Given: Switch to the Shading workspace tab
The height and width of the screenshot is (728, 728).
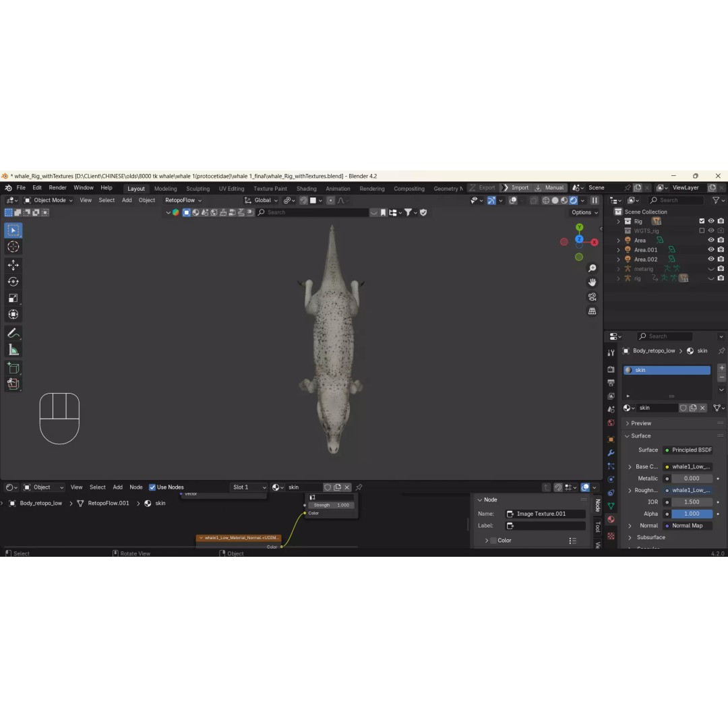Looking at the screenshot, I should pos(307,189).
